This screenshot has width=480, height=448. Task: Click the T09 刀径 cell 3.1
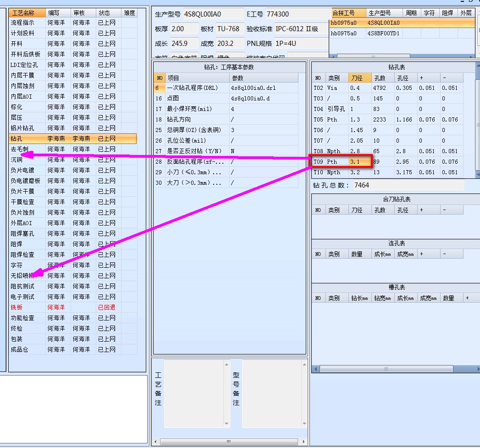coord(360,162)
